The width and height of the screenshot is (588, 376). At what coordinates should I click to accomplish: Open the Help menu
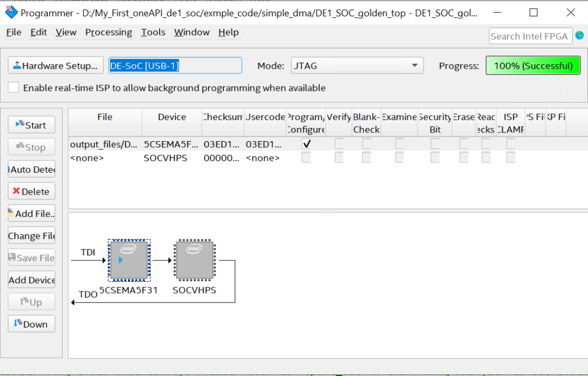click(228, 32)
